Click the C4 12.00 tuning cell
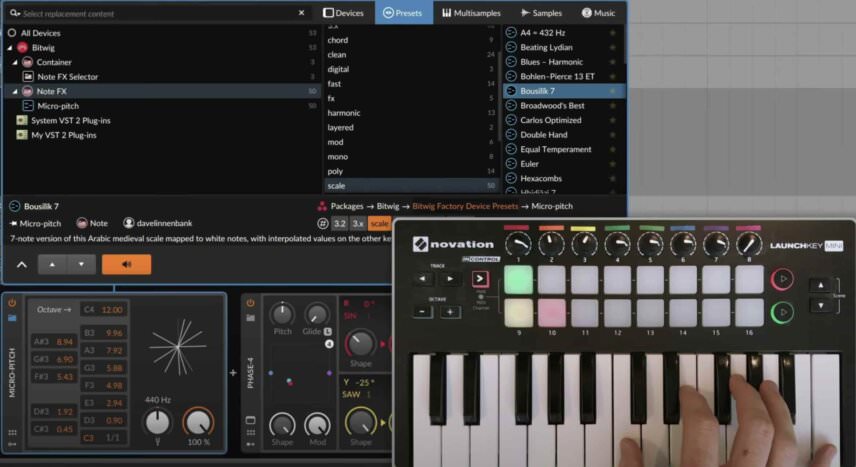856x467 pixels. pos(104,310)
